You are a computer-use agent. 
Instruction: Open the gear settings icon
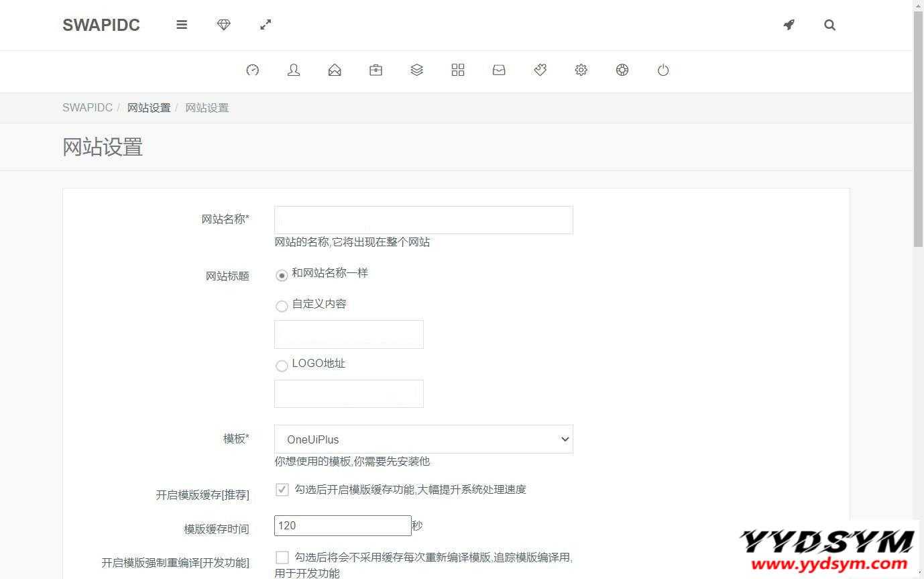(x=581, y=70)
